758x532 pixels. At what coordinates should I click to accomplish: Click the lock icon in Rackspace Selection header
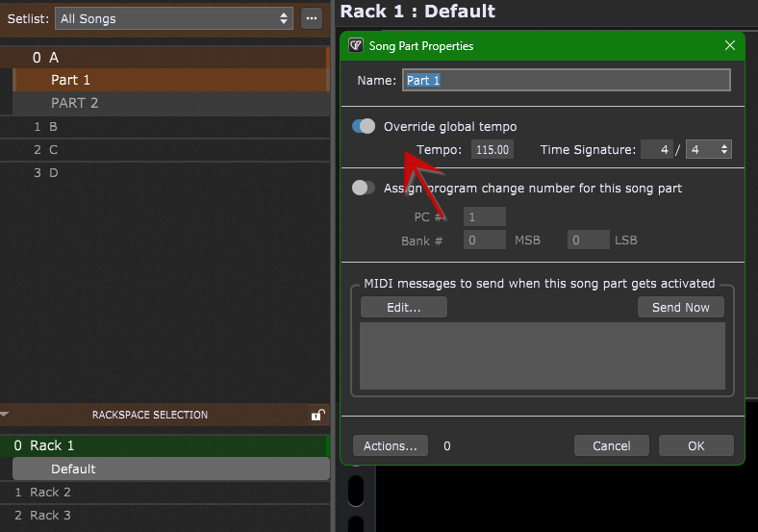pos(316,416)
